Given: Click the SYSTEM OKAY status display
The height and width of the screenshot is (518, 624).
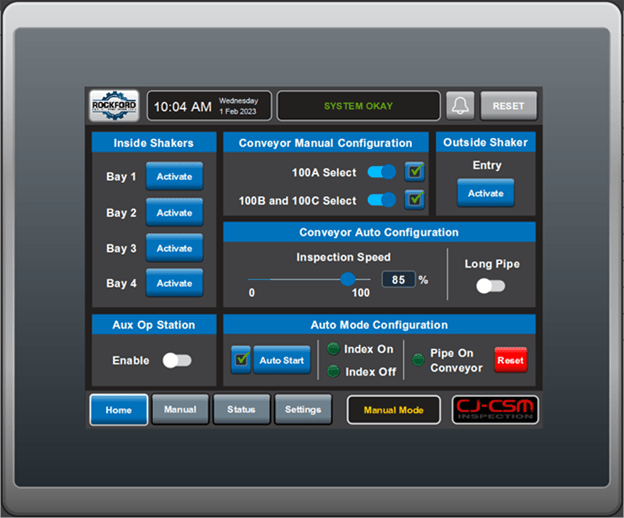Looking at the screenshot, I should coord(359,106).
